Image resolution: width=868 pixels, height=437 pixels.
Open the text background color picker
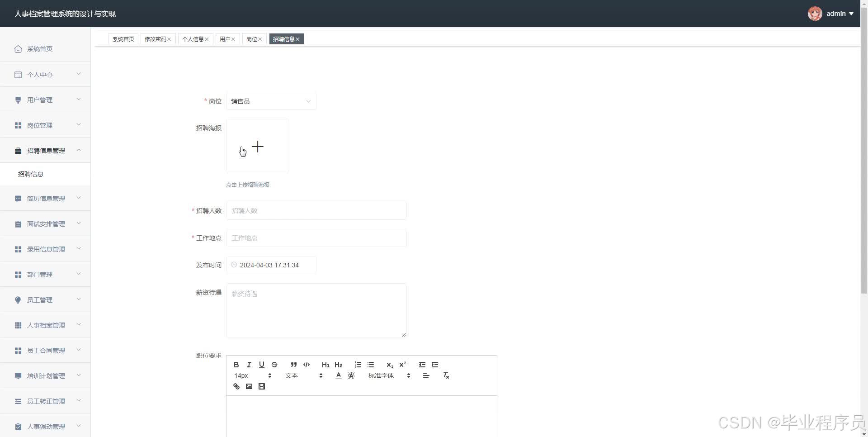tap(351, 375)
